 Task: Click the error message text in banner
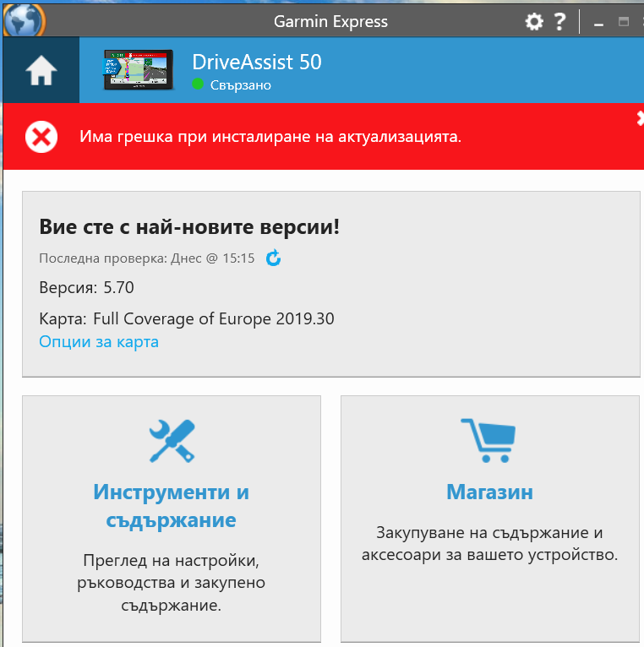click(270, 137)
